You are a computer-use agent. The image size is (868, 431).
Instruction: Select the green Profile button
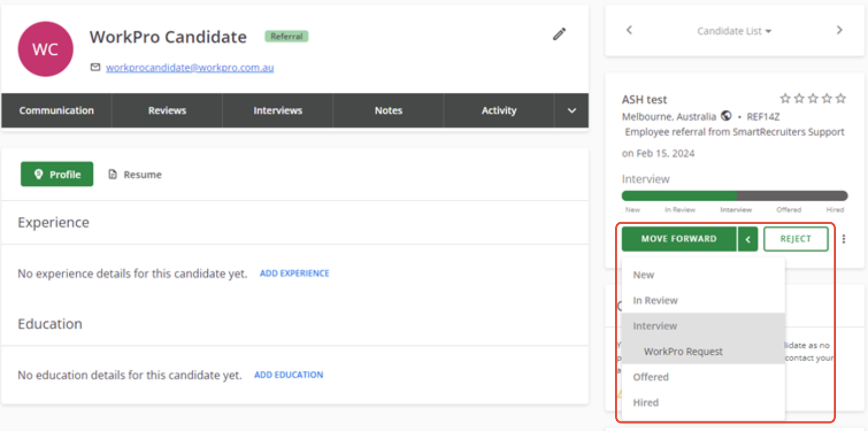57,174
